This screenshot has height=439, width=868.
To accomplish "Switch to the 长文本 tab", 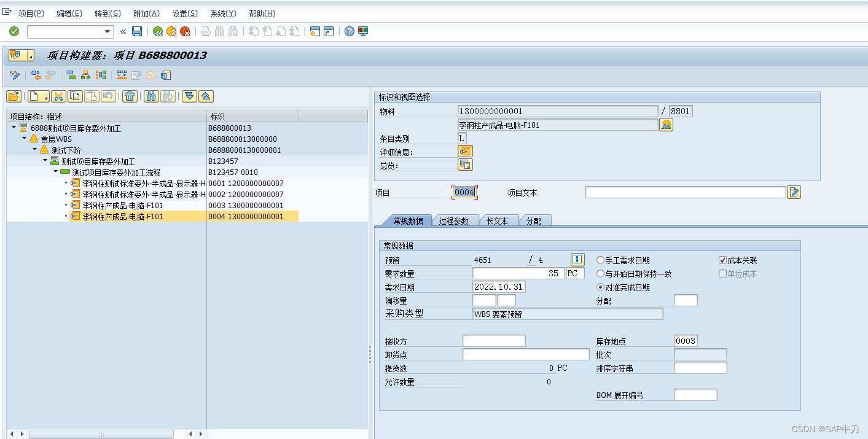I will 497,221.
